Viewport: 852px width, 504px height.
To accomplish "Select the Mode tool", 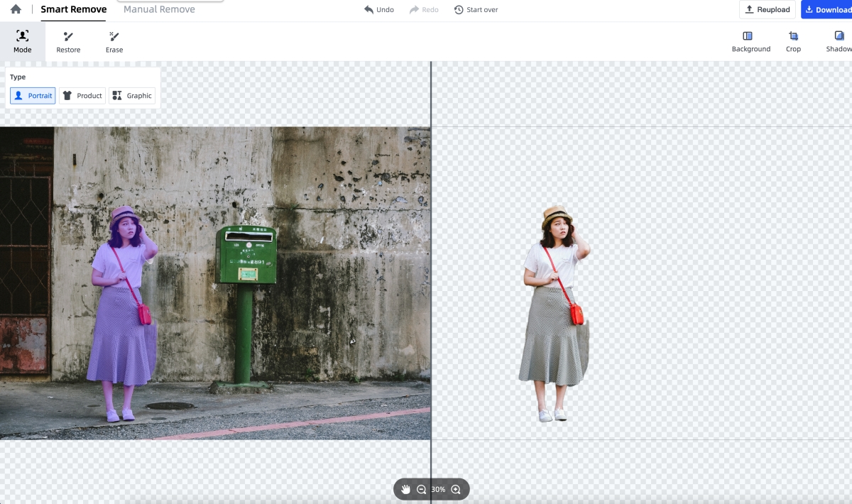I will point(23,41).
